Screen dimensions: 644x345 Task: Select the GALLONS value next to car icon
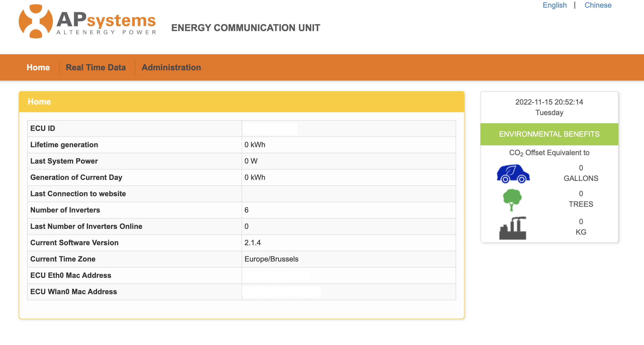(x=581, y=173)
